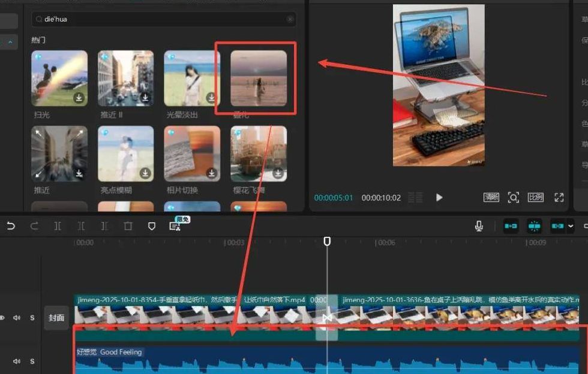Download the 相片切换 transition effect
This screenshot has width=588, height=374.
(x=212, y=173)
